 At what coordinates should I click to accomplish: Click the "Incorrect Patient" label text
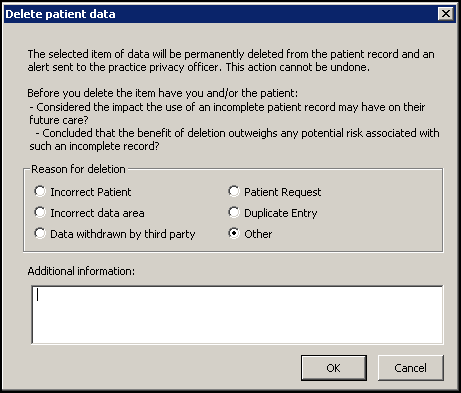point(91,192)
